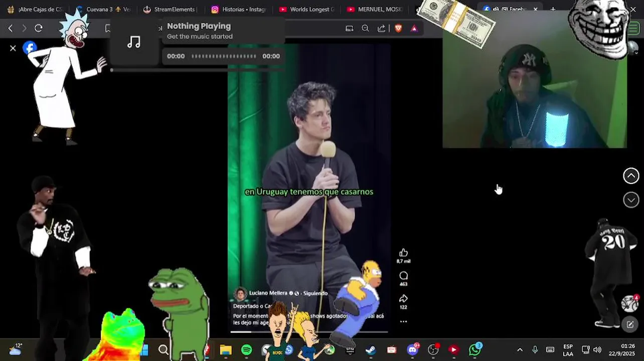644x361 pixels.
Task: Go to the previous reel with up chevron
Action: click(631, 176)
